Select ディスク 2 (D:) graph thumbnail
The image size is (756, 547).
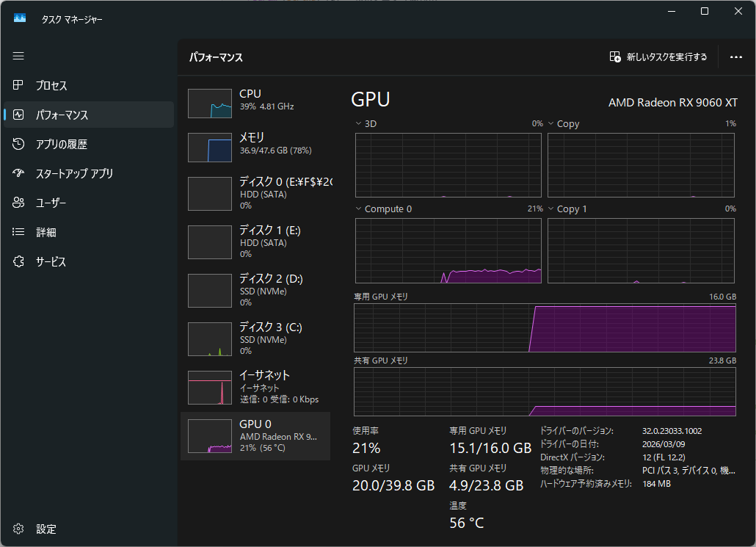click(x=210, y=291)
